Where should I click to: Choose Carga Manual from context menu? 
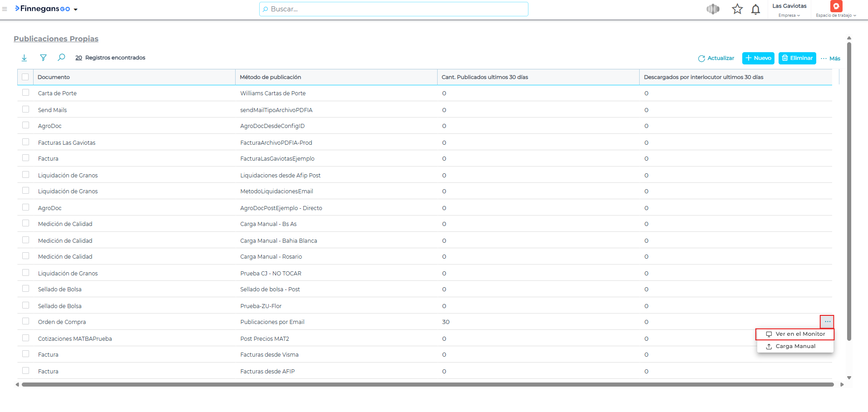pos(795,346)
